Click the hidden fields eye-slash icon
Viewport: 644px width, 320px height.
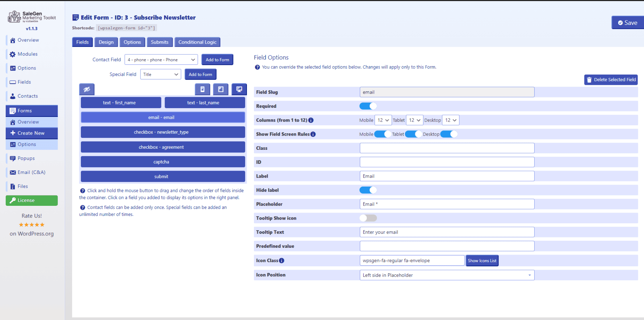(87, 89)
